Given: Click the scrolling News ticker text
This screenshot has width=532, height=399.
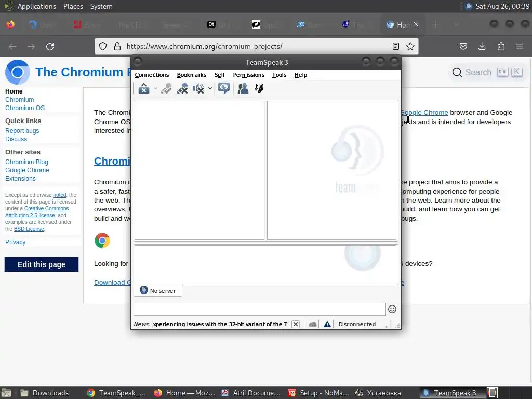Looking at the screenshot, I should pos(220,324).
